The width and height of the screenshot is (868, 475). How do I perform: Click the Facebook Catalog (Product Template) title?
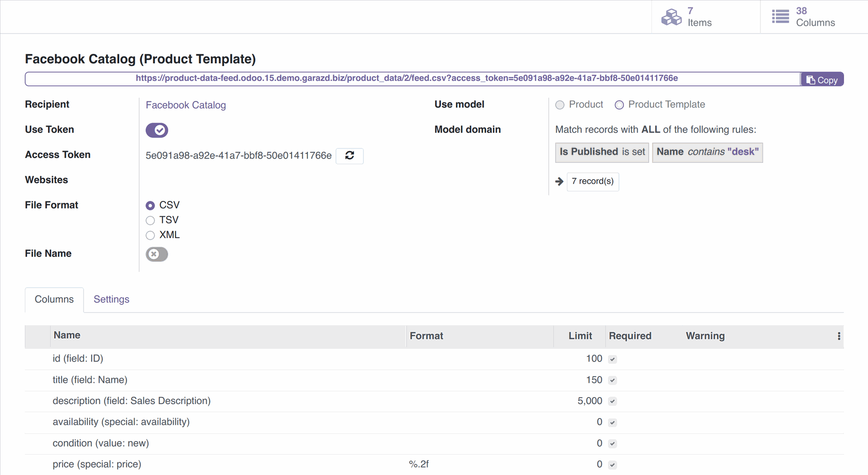140,59
